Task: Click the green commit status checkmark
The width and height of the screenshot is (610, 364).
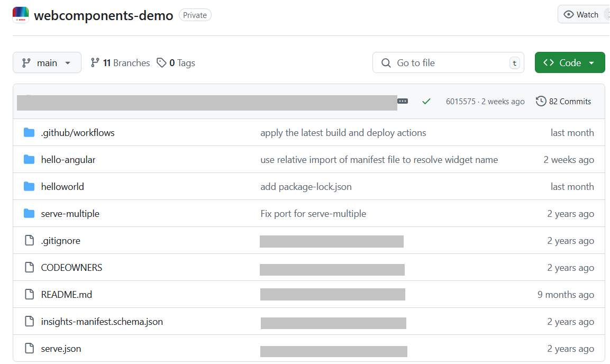Action: pos(426,101)
